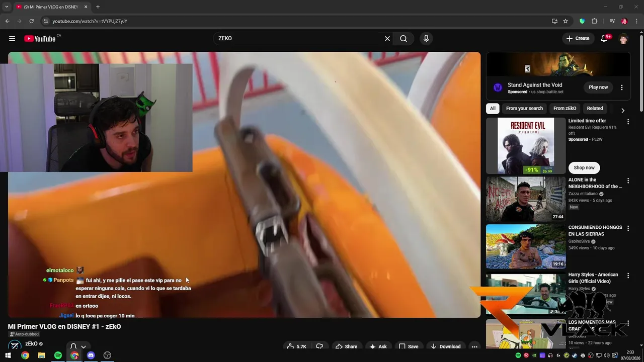Open zEkO channel avatar
Viewport: 644px width, 362px height.
point(15,345)
